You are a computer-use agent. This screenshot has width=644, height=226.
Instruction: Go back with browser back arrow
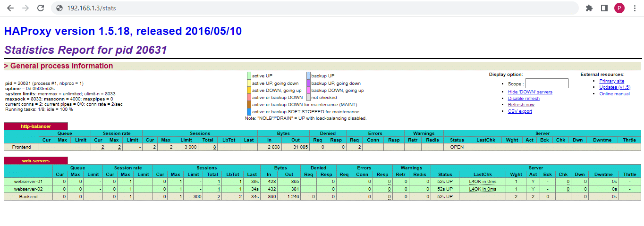coord(10,8)
